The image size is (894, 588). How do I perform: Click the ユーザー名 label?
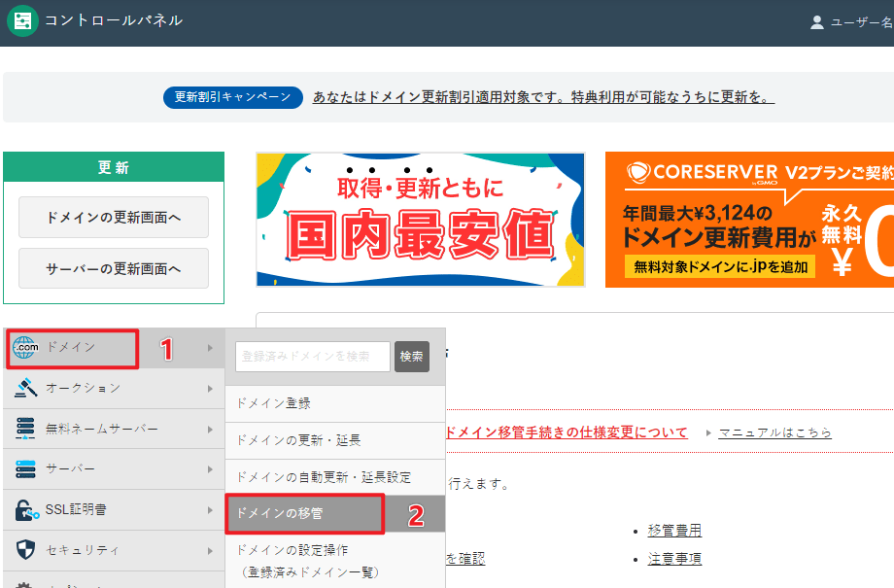(862, 22)
